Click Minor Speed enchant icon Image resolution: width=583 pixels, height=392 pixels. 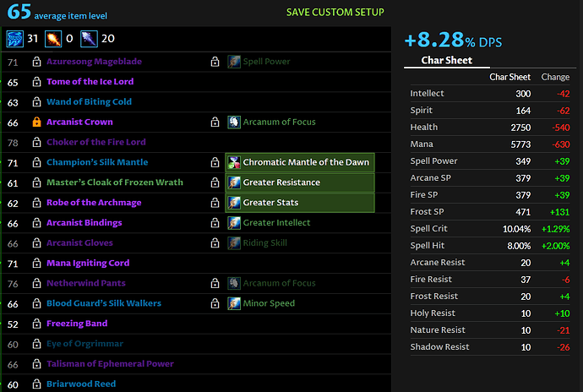(234, 303)
